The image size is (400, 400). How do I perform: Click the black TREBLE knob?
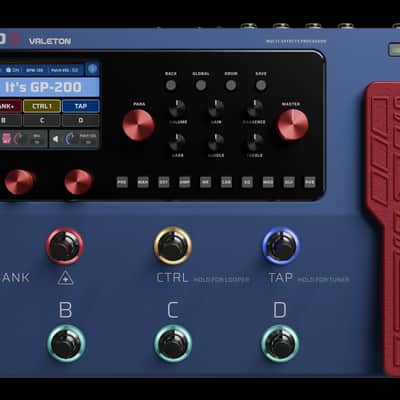pyautogui.click(x=255, y=142)
